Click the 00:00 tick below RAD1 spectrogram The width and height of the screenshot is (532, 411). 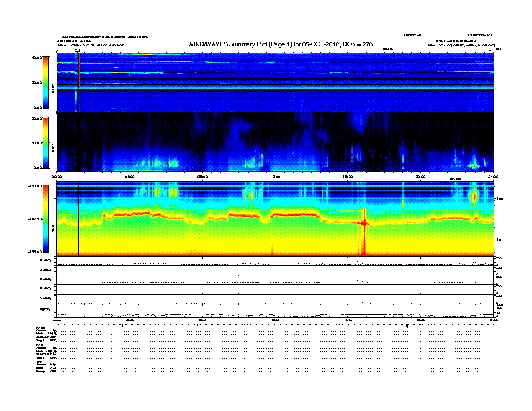(x=56, y=177)
